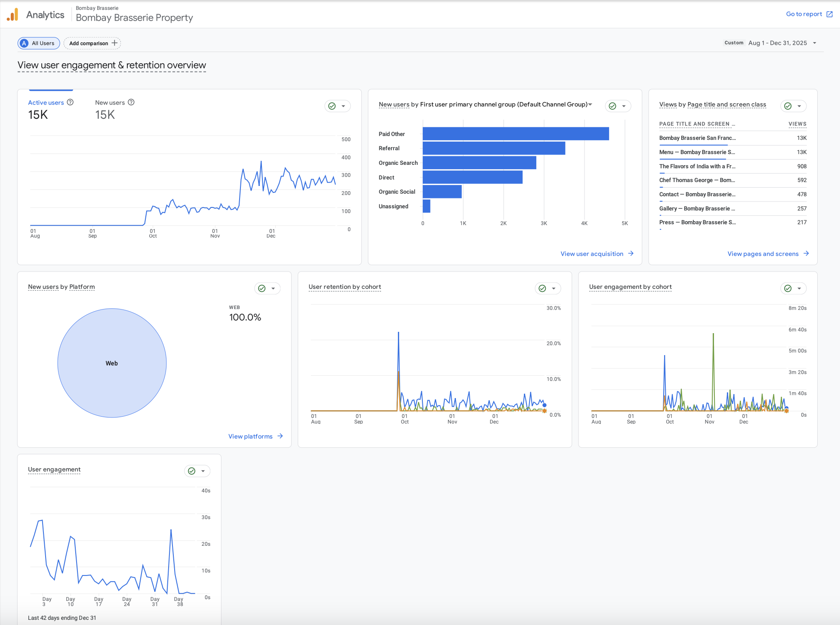Select the New users metric tab
Image resolution: width=840 pixels, height=625 pixels.
click(110, 102)
